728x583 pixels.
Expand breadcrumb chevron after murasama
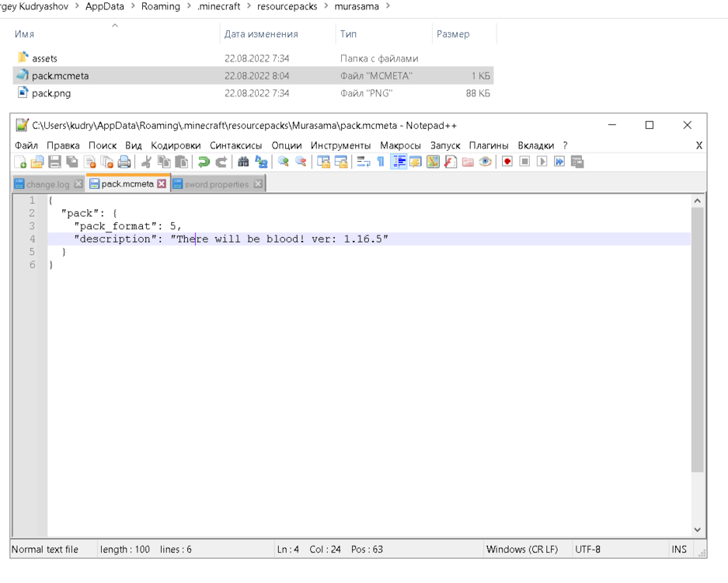[x=388, y=6]
